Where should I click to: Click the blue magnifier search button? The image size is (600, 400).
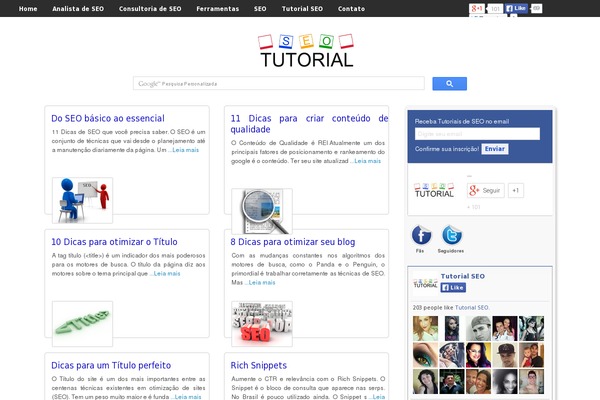449,84
